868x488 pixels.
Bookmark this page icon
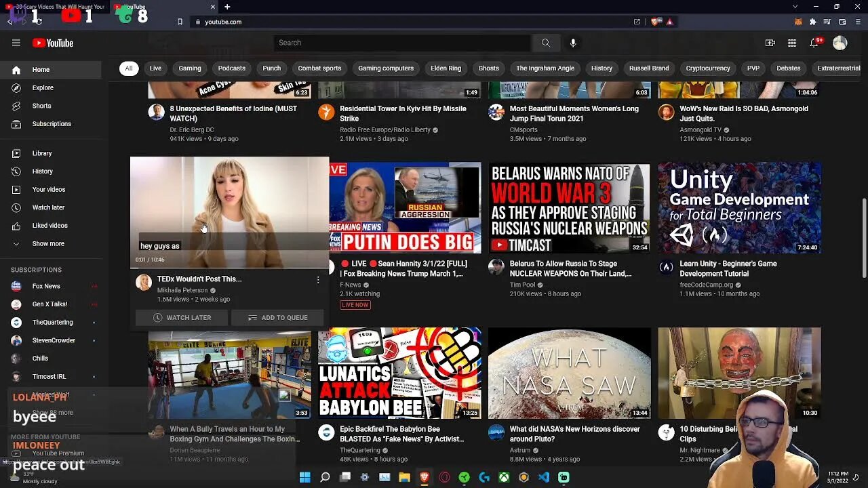pos(180,22)
